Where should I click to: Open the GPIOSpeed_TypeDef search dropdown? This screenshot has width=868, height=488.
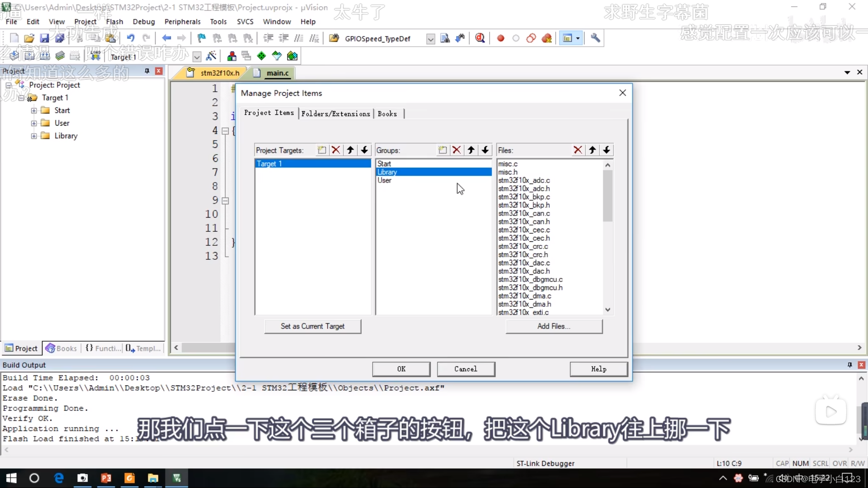click(x=429, y=39)
